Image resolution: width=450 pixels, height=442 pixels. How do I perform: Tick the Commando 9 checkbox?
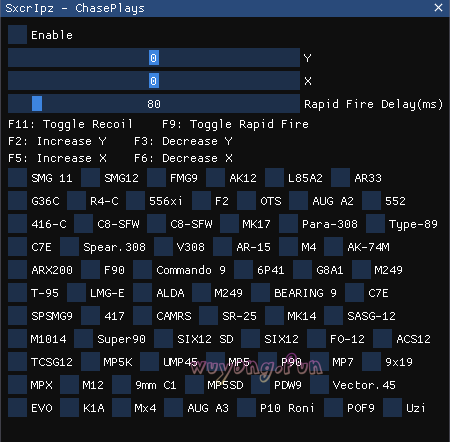142,270
